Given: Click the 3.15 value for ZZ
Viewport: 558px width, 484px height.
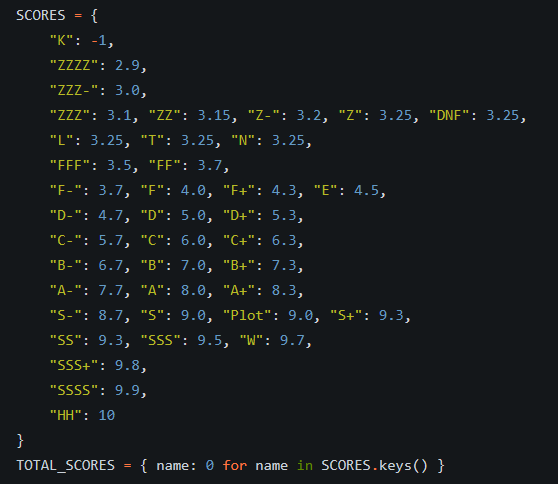Looking at the screenshot, I should click(x=214, y=115).
